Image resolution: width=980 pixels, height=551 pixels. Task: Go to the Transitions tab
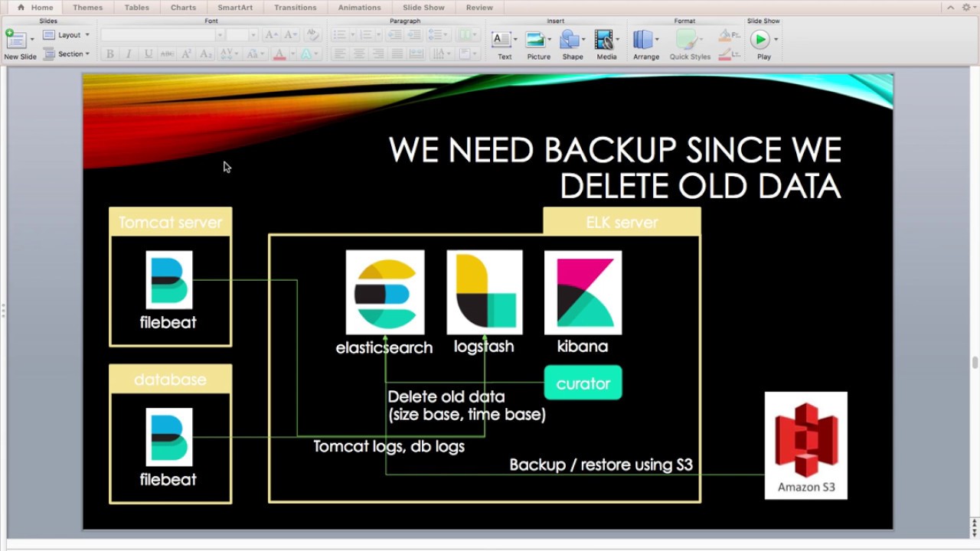click(296, 7)
